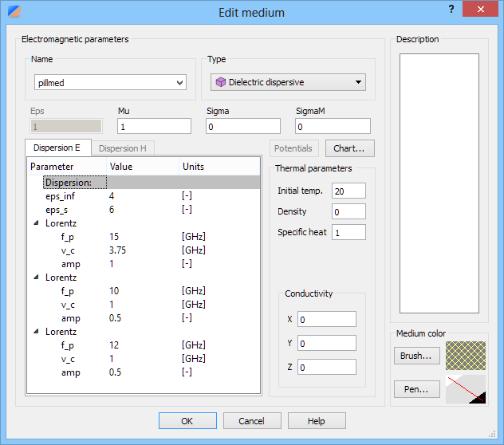Open the Brush... color chooser
This screenshot has height=445, width=504.
[416, 356]
